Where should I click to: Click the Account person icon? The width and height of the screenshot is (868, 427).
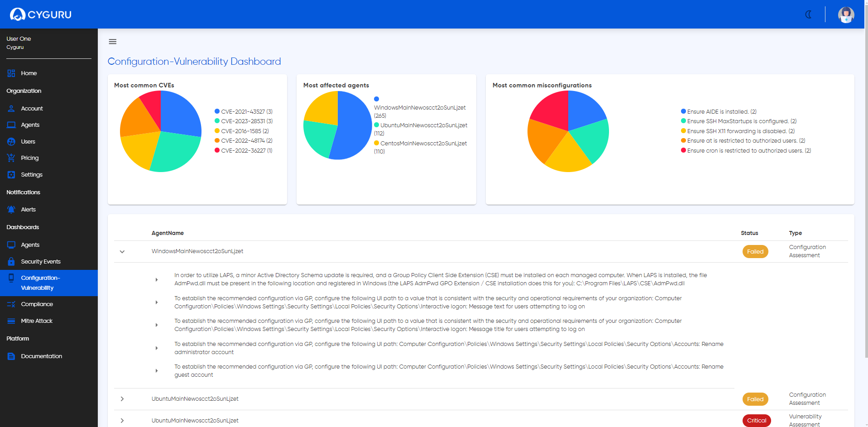(11, 109)
